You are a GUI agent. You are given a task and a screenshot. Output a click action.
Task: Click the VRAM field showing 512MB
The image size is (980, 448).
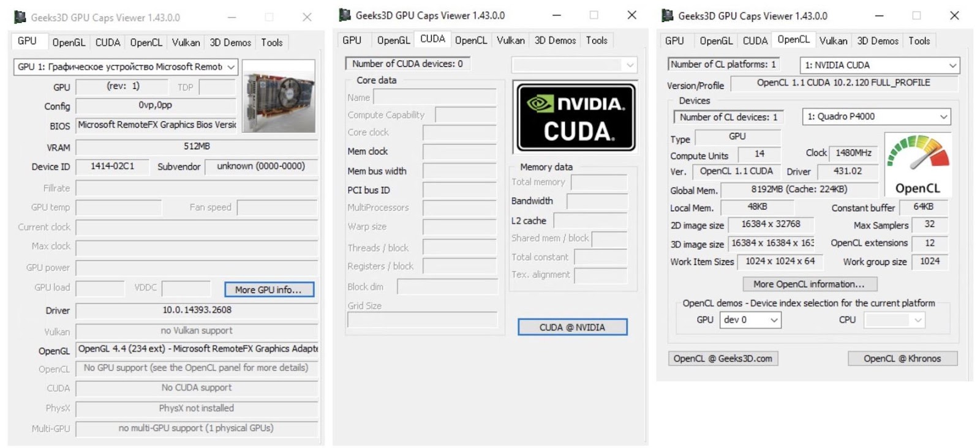coord(197,147)
